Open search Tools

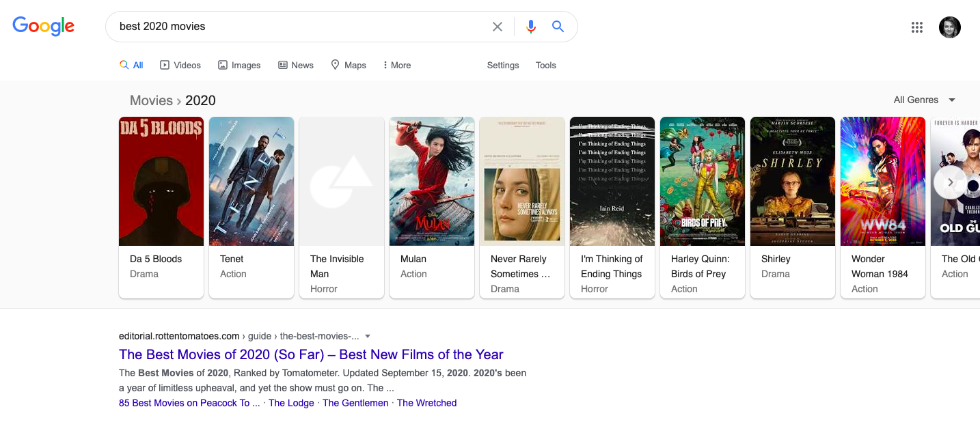546,65
